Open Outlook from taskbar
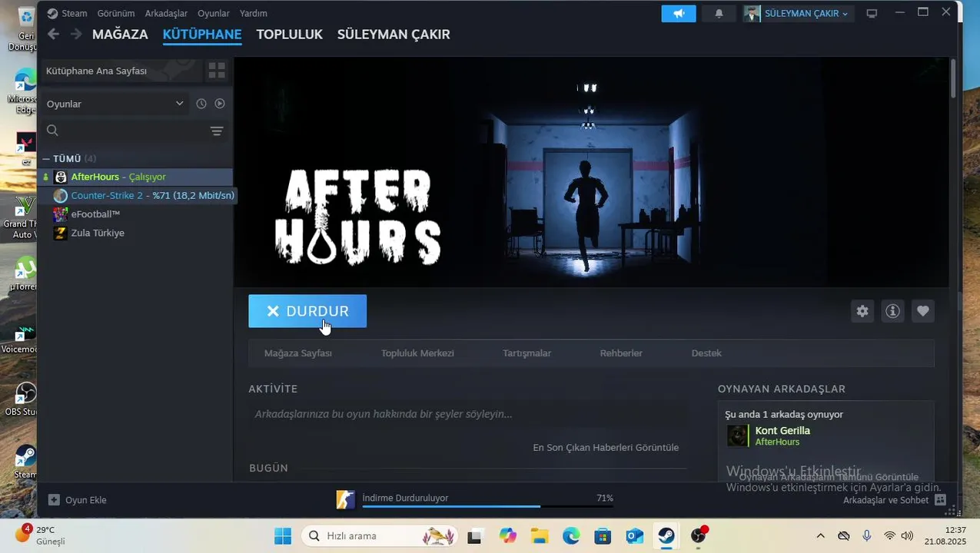Viewport: 980px width, 553px height. pos(634,535)
